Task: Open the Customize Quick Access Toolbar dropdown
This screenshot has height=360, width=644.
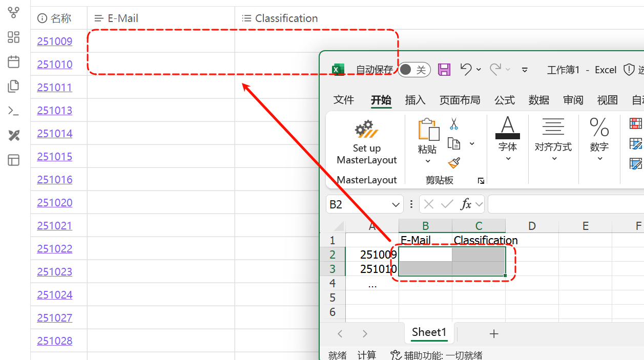Action: pyautogui.click(x=525, y=70)
